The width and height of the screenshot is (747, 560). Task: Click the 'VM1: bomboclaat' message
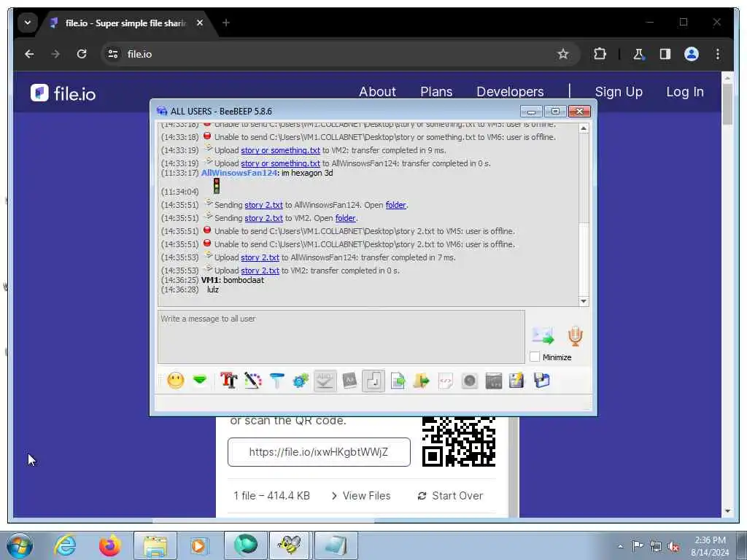pos(233,280)
